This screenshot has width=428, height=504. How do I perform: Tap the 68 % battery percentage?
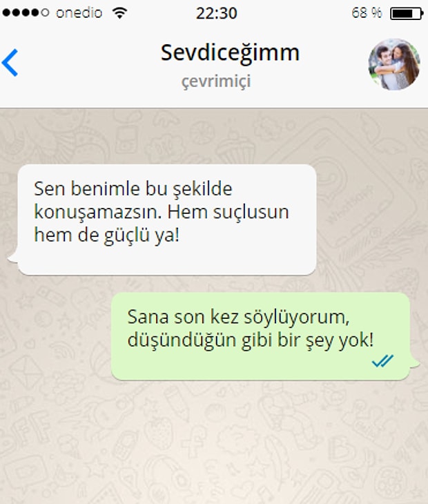(367, 13)
